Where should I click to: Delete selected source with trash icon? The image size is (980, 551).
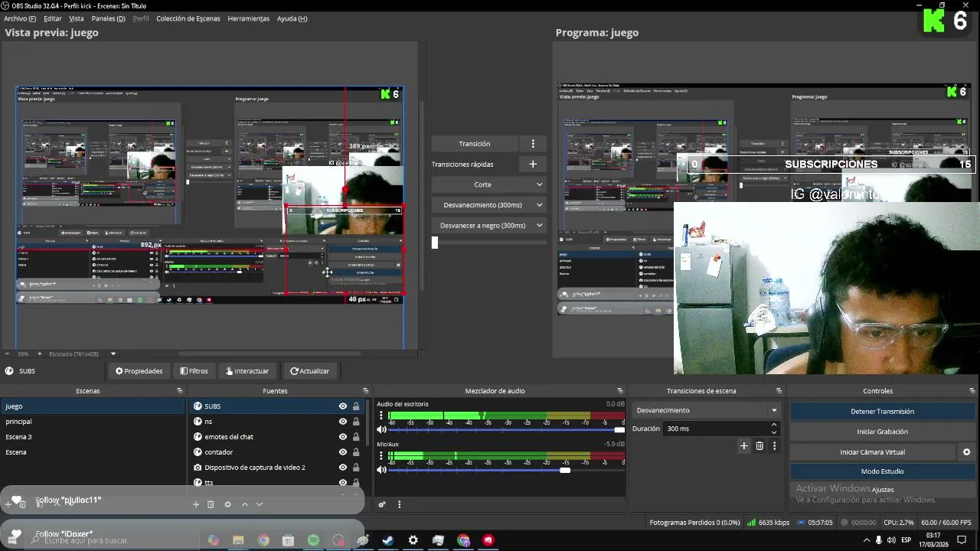click(x=211, y=504)
